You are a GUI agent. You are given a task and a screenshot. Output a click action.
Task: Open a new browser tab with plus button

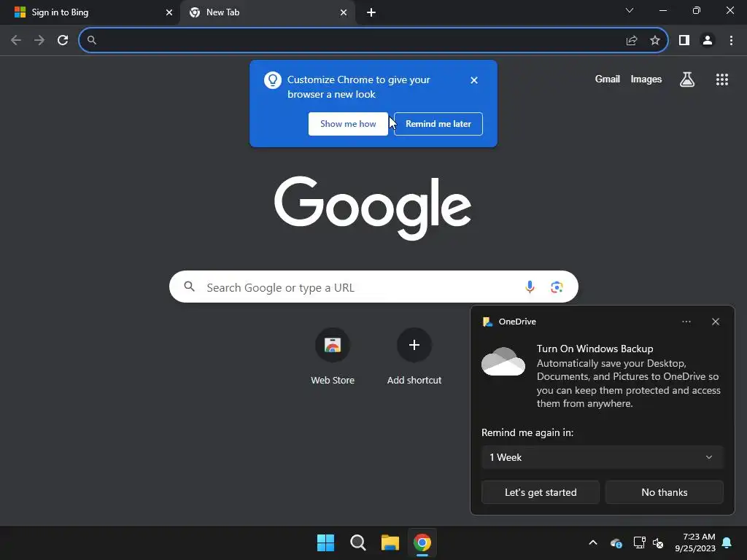pos(371,13)
